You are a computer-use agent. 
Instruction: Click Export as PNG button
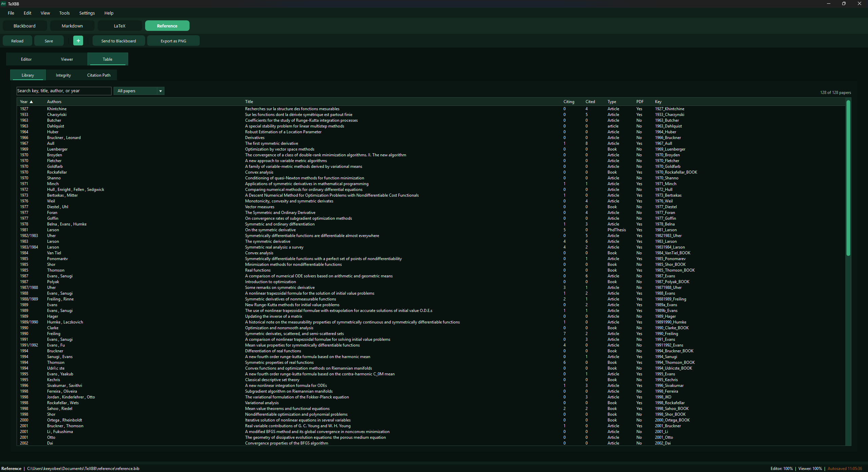[173, 41]
